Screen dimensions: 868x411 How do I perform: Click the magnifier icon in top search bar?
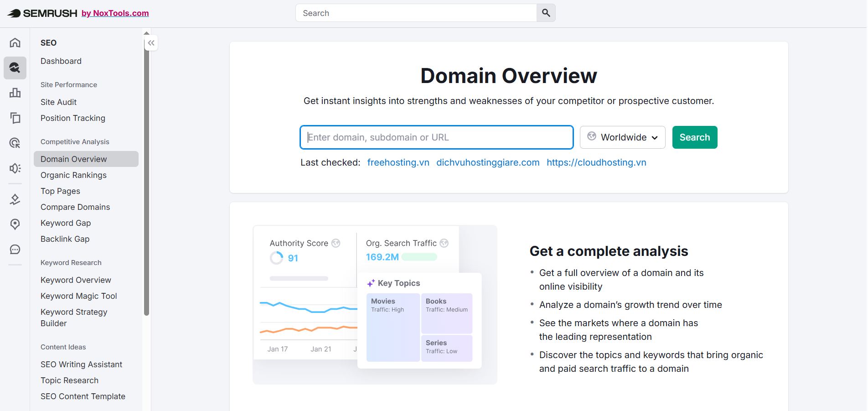tap(545, 13)
